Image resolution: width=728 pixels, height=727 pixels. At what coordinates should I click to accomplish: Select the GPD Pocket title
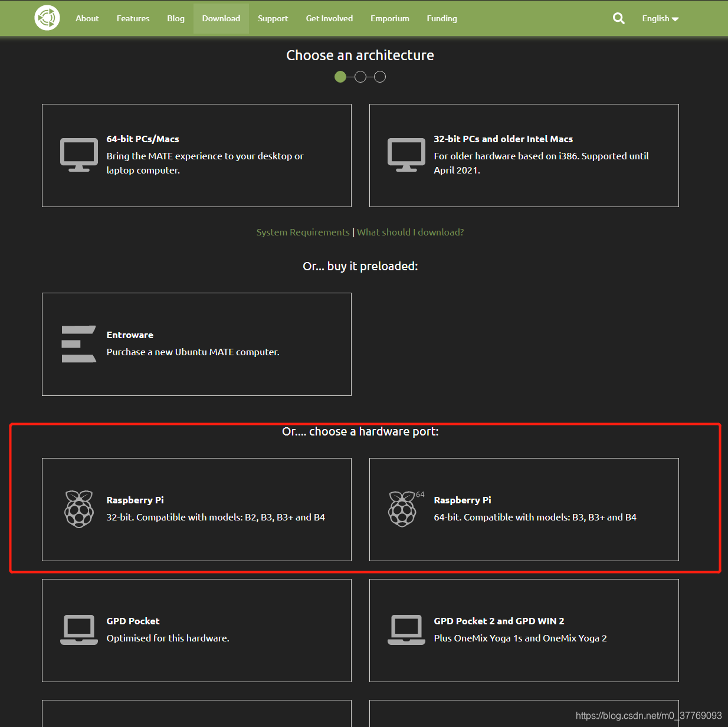coord(133,621)
